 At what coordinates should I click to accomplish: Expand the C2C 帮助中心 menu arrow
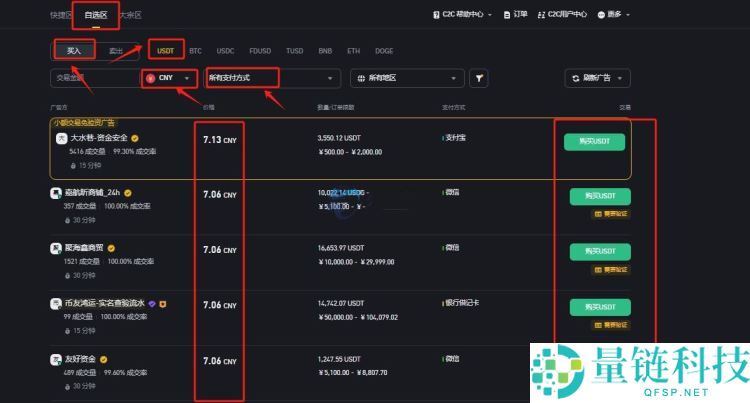click(490, 15)
